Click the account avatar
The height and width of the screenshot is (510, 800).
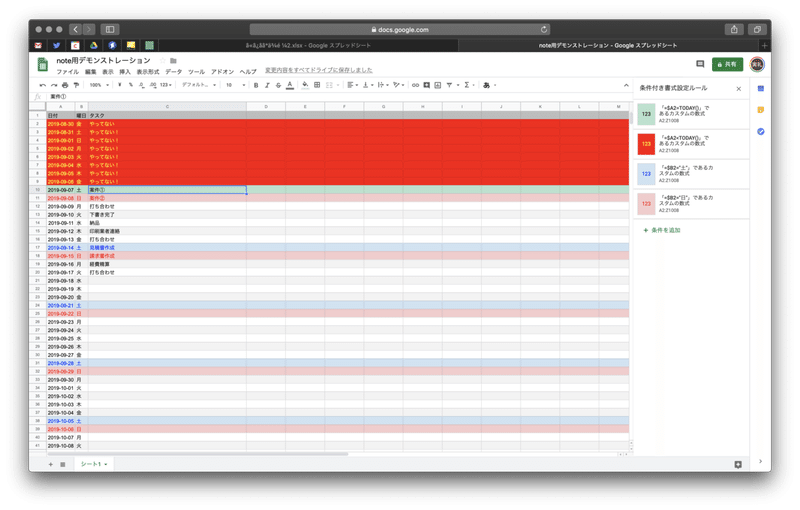[757, 64]
